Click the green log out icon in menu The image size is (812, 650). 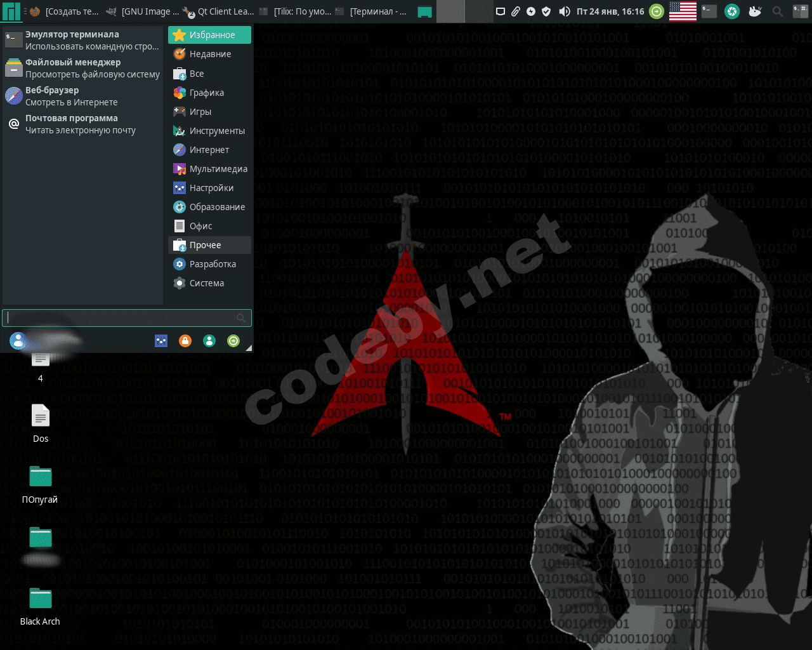coord(233,341)
